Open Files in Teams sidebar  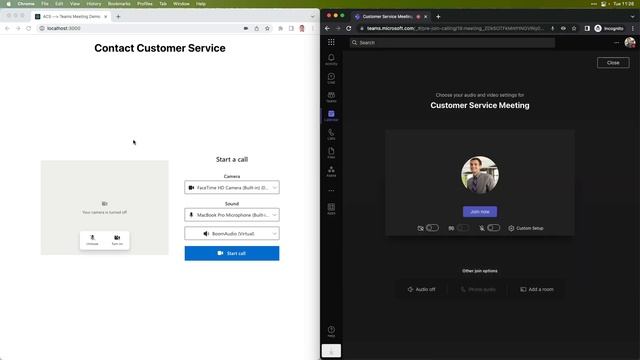(x=331, y=153)
